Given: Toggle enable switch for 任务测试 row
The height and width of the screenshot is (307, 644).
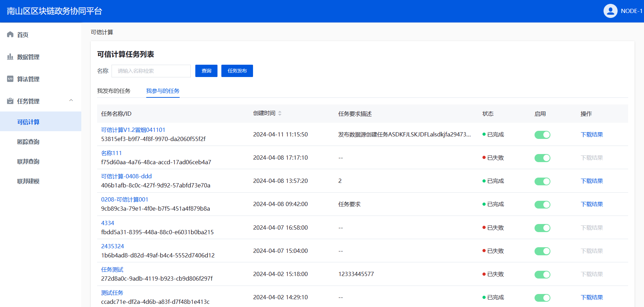Looking at the screenshot, I should coord(542,275).
